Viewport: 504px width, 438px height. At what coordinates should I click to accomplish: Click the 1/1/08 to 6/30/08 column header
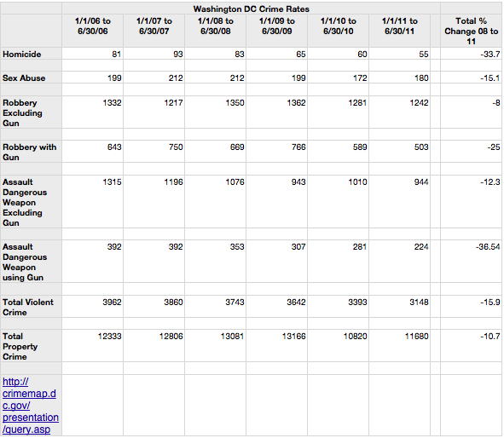(216, 26)
